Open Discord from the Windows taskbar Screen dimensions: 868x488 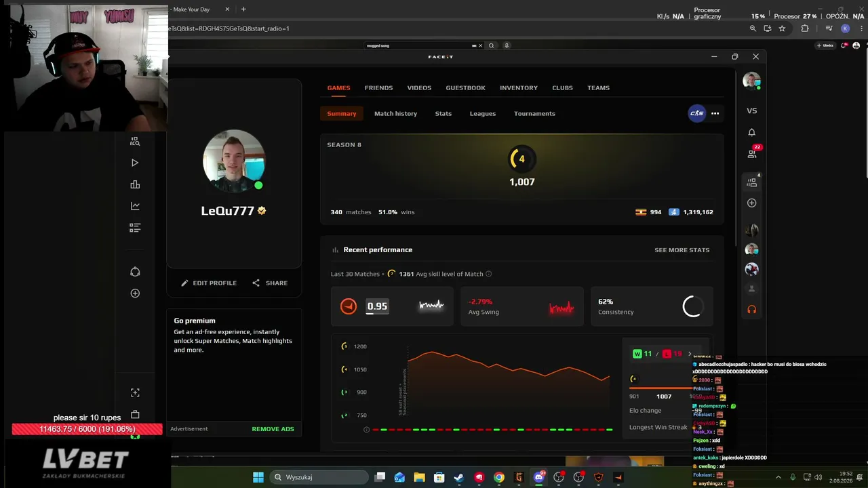point(539,477)
